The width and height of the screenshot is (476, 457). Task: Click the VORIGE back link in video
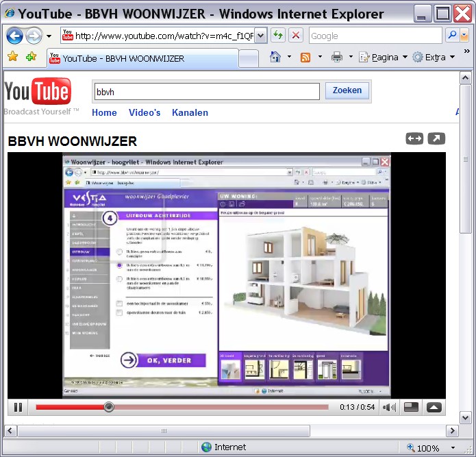99,356
